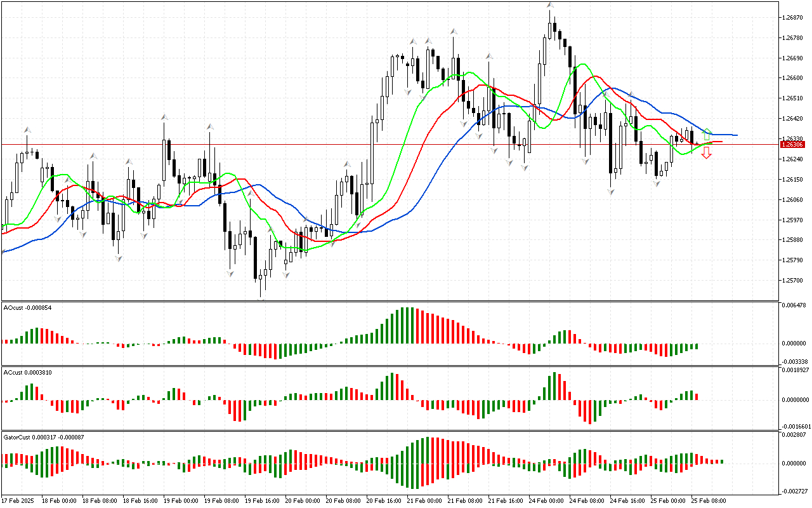
Task: Click the 20 Feb 00:00 time label
Action: pyautogui.click(x=302, y=501)
